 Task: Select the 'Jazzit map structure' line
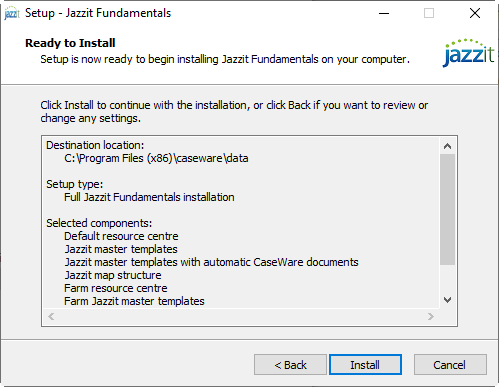(x=113, y=275)
